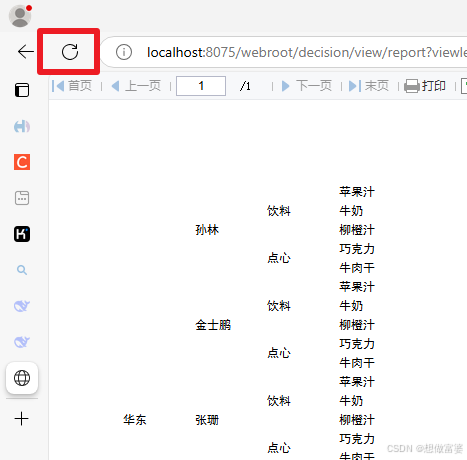Open the tab actions sidebar icon

pyautogui.click(x=22, y=90)
